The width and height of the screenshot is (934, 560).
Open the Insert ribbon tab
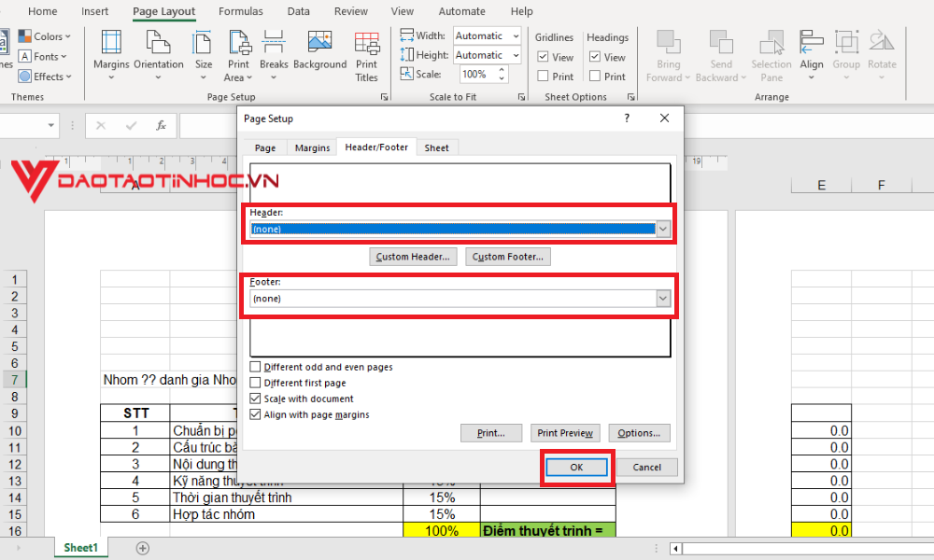(94, 11)
